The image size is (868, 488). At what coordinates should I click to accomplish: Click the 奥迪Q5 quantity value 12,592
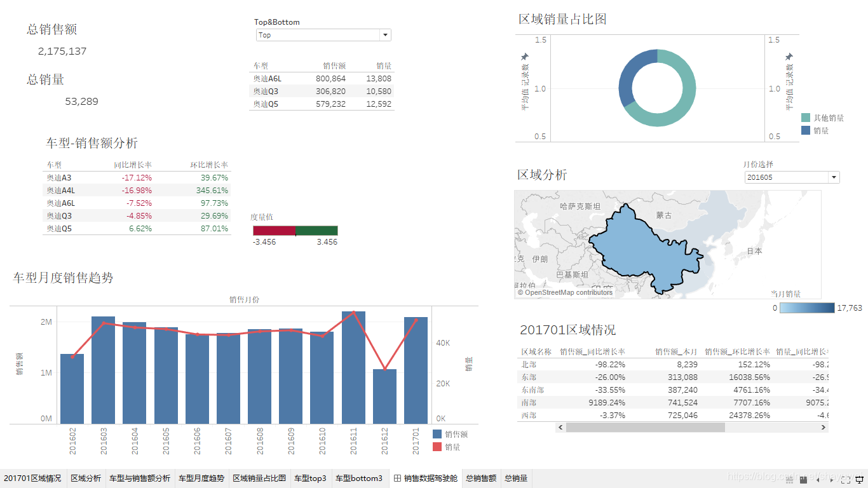tap(379, 104)
